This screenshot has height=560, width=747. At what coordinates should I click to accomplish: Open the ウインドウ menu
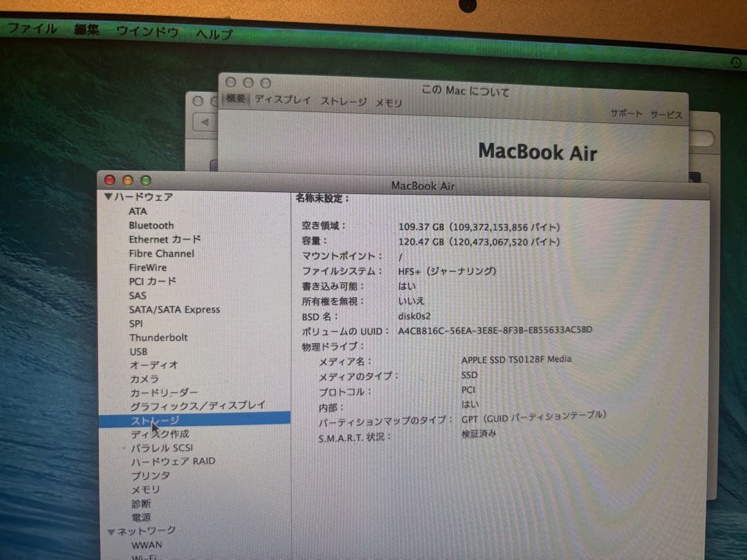point(147,32)
